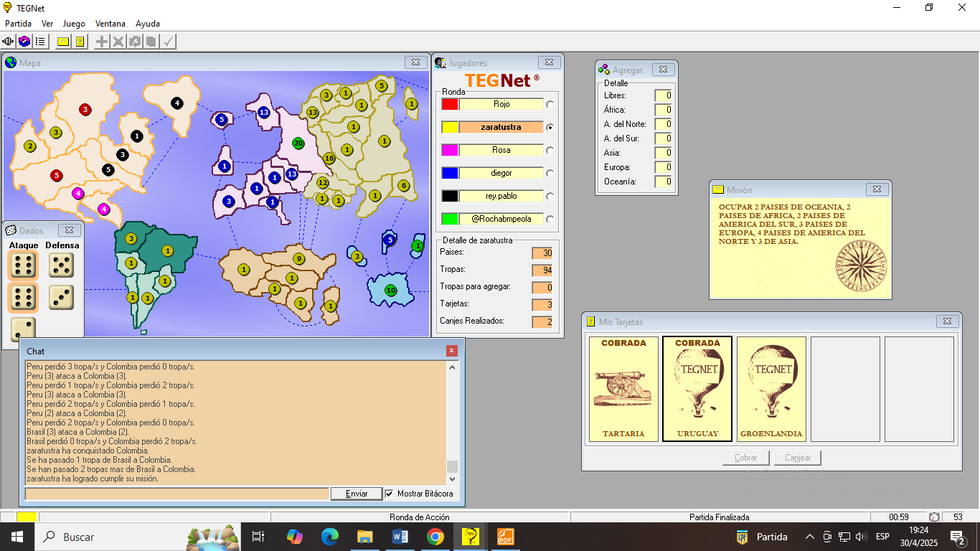Open Word from the taskbar
980x551 pixels.
[400, 537]
